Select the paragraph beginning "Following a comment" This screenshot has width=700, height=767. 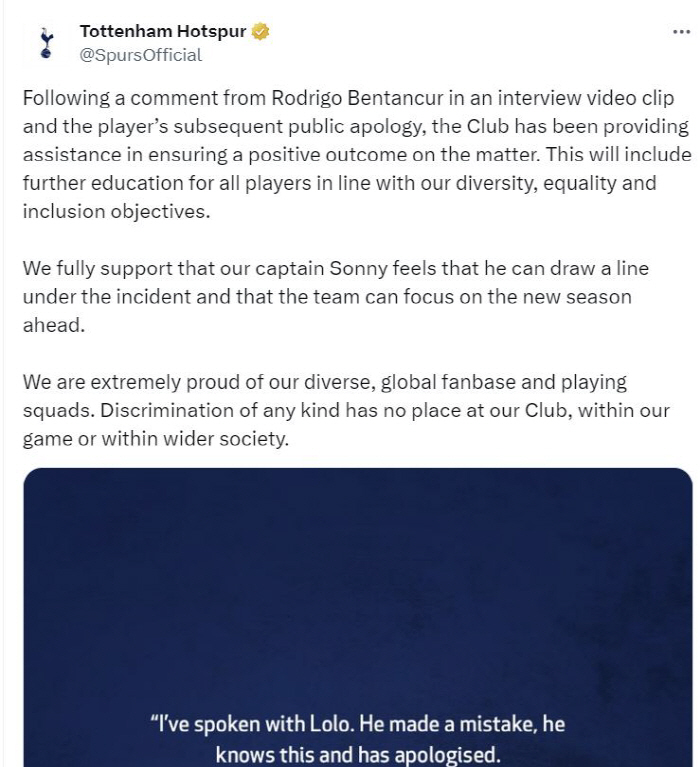tap(357, 155)
